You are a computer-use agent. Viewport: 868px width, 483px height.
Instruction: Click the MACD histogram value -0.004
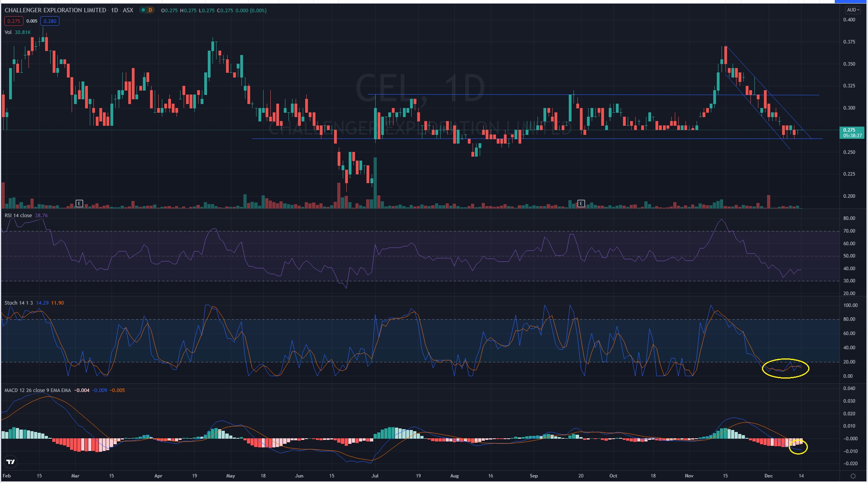pos(82,390)
